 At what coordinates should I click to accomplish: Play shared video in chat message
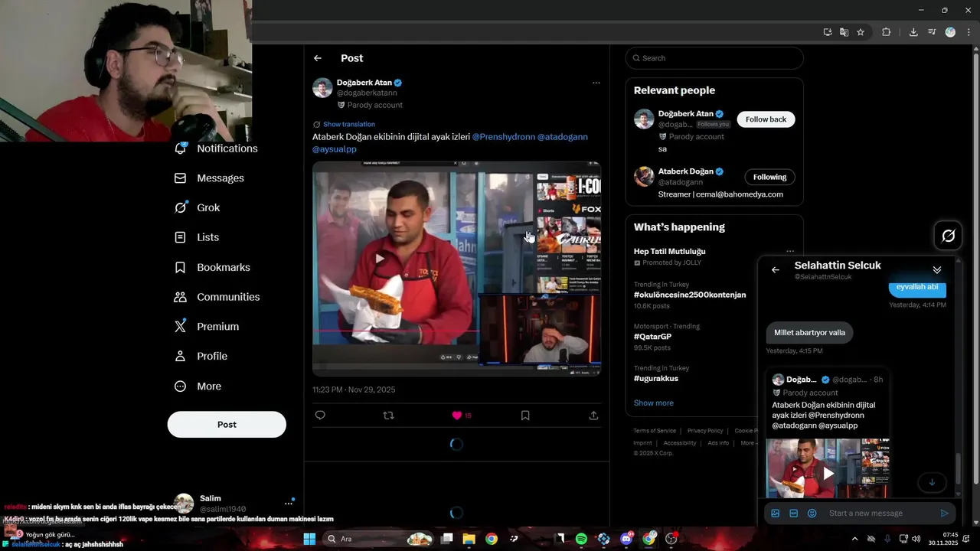pyautogui.click(x=828, y=474)
